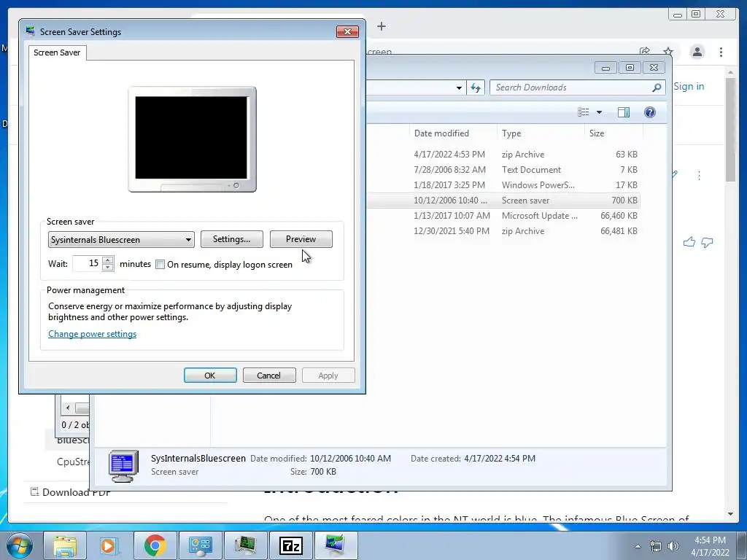Click Chrome share page icon

tap(645, 52)
